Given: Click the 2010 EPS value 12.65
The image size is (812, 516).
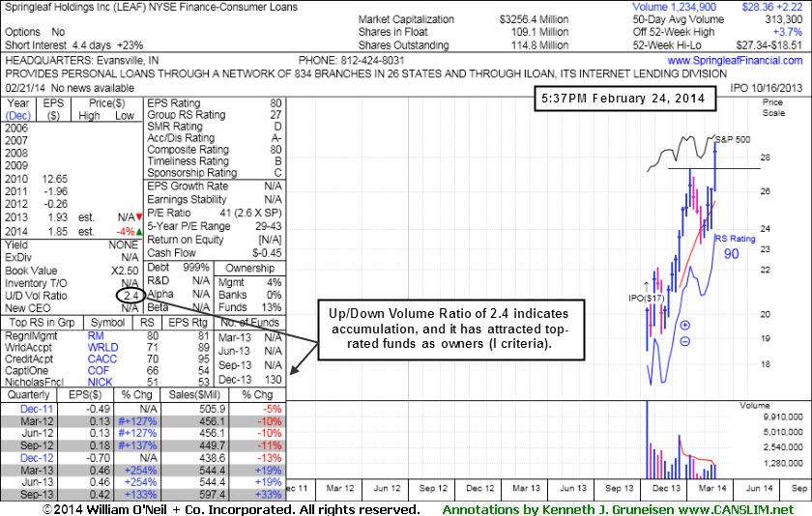Looking at the screenshot, I should click(x=54, y=179).
